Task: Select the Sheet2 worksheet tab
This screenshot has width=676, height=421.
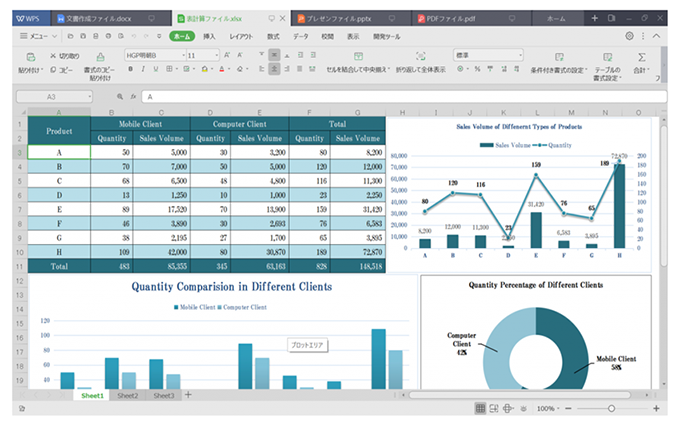Action: coord(127,396)
